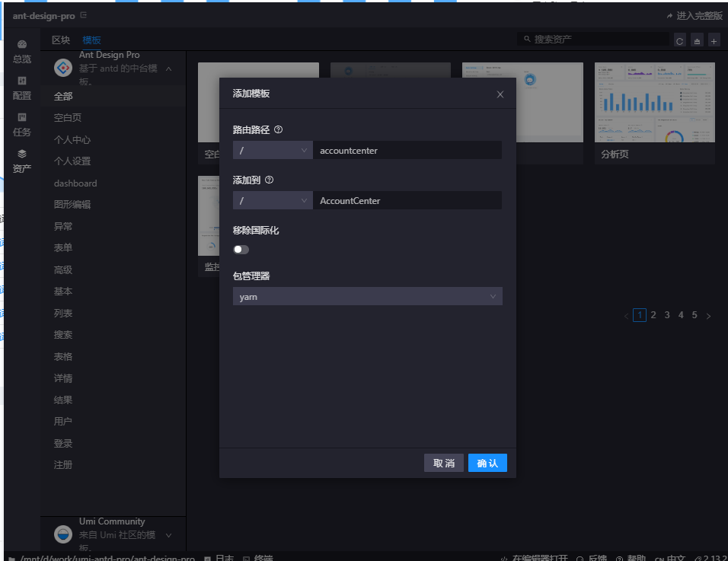Select the 详情 category
728x561 pixels.
113,378
